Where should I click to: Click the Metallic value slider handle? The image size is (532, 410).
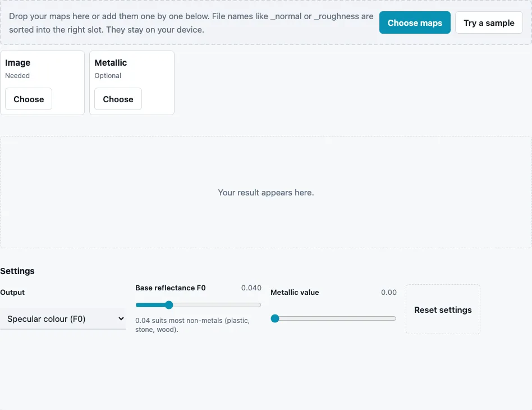pos(275,318)
